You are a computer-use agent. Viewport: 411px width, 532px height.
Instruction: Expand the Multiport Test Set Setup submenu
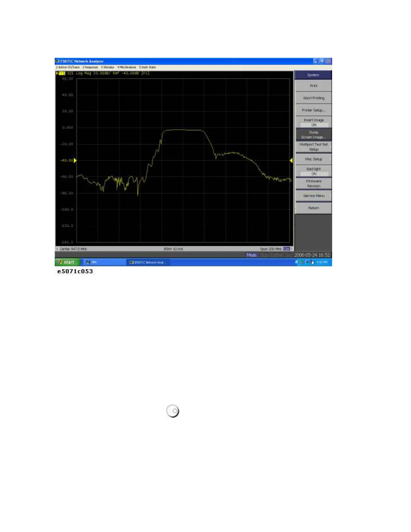(313, 147)
